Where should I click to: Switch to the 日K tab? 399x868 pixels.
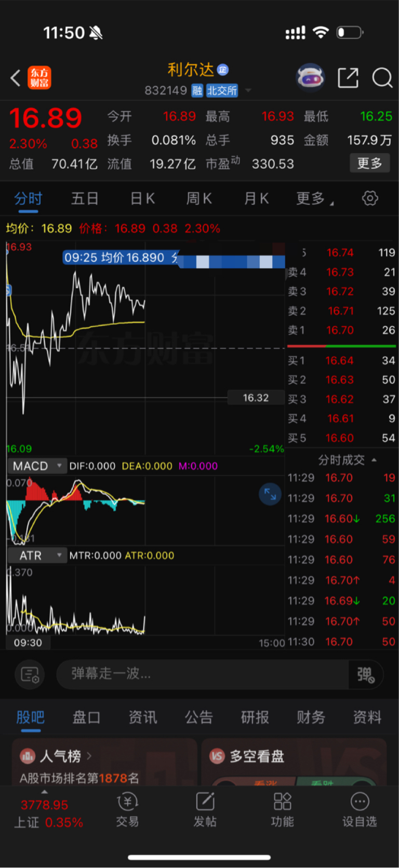(142, 199)
